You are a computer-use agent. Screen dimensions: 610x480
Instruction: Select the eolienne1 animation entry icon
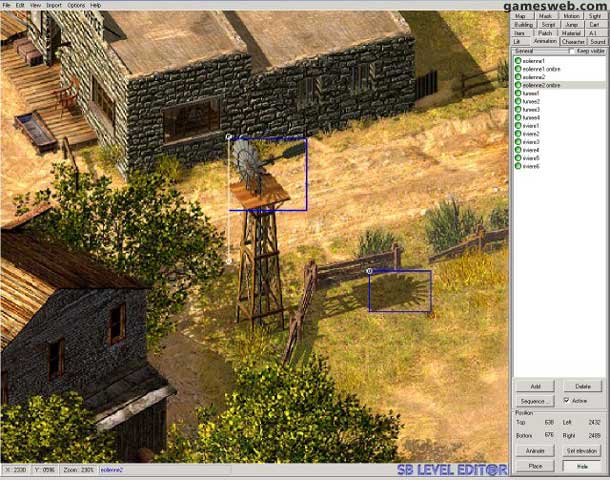point(518,61)
